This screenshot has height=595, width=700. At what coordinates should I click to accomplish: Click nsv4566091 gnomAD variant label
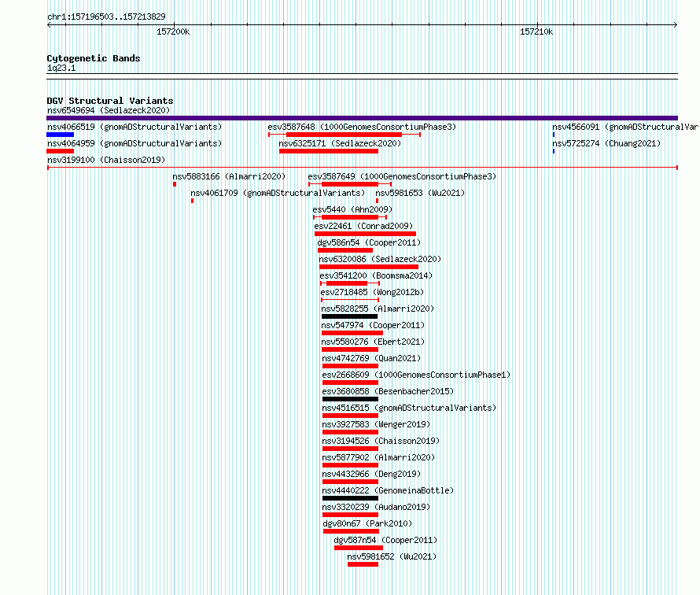tap(625, 127)
